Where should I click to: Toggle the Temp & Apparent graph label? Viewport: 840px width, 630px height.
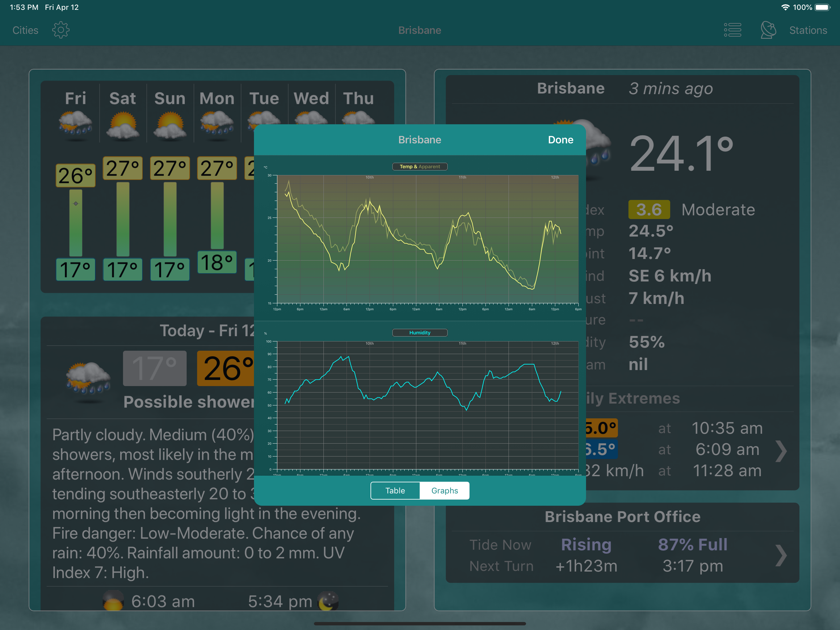(x=420, y=166)
